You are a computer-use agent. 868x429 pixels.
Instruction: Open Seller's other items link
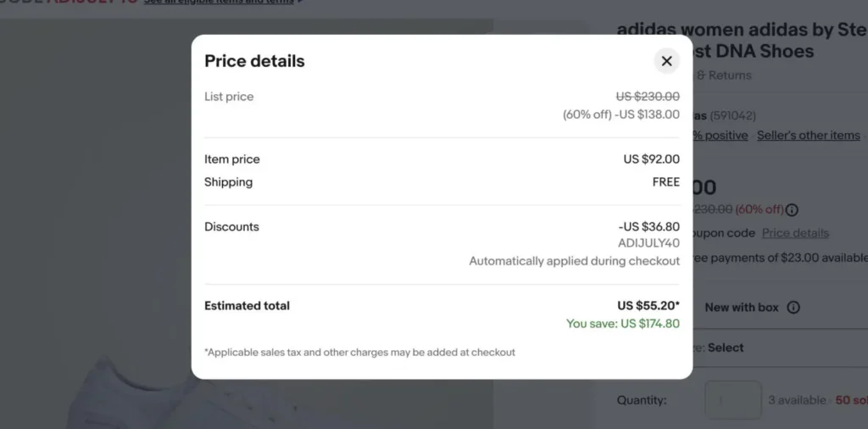808,136
